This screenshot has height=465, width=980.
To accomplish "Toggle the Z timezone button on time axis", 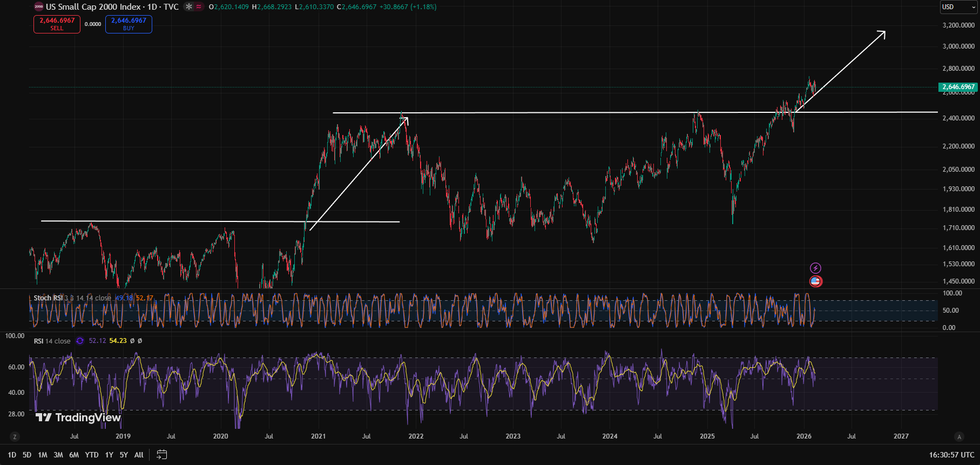I will click(15, 436).
